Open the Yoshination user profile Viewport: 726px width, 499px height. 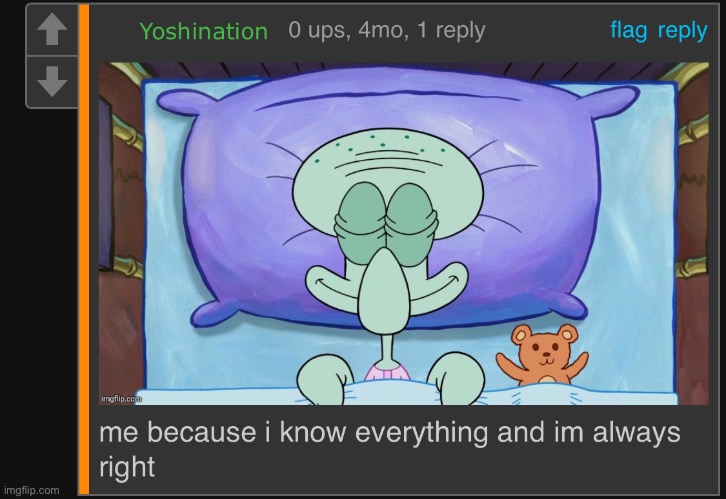click(204, 31)
